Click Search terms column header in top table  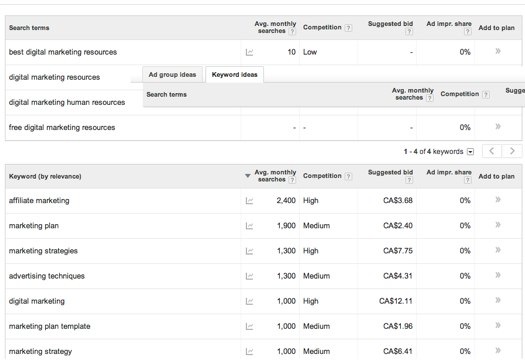click(x=29, y=28)
